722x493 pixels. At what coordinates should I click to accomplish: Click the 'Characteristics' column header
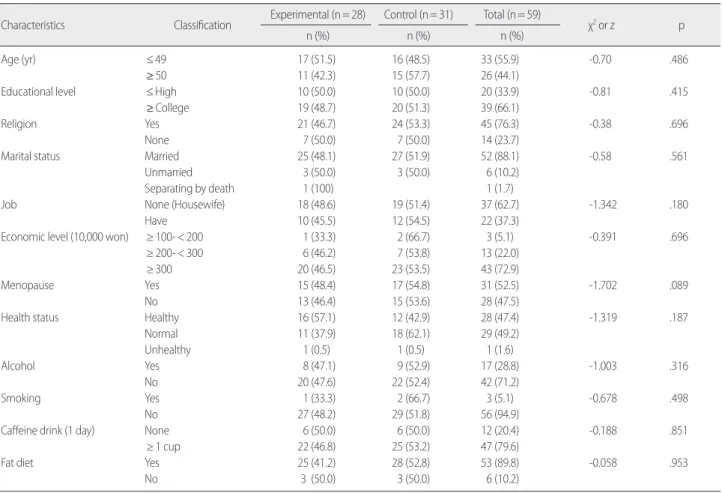[33, 25]
